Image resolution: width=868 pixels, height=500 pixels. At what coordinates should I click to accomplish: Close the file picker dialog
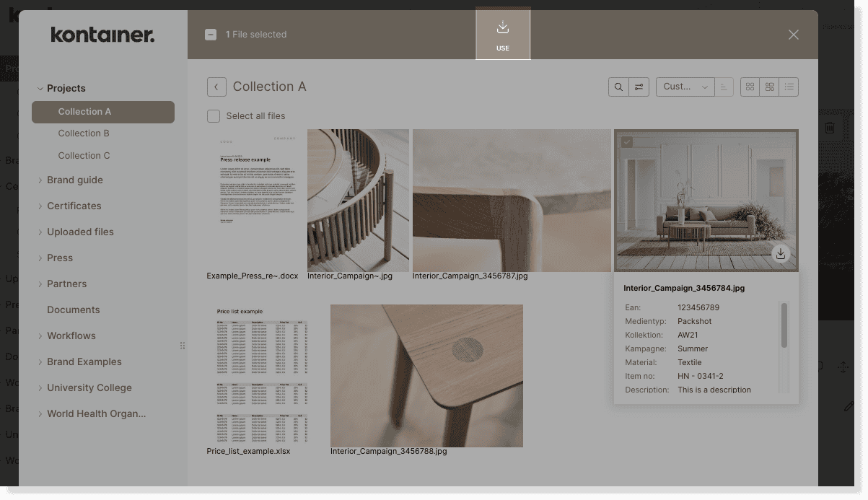click(794, 35)
